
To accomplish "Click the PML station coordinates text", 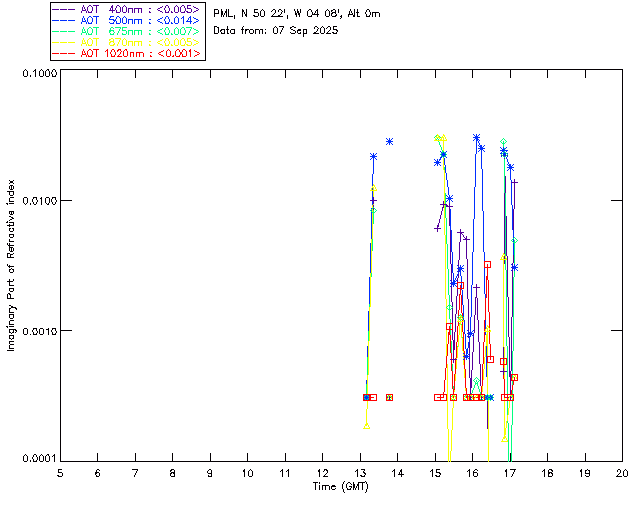I will tap(297, 14).
